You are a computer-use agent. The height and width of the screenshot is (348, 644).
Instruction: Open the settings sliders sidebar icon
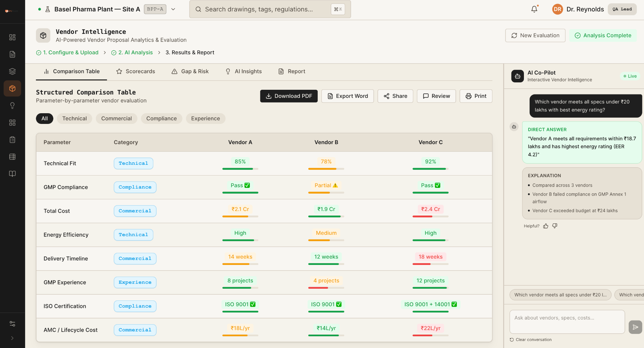[12, 324]
